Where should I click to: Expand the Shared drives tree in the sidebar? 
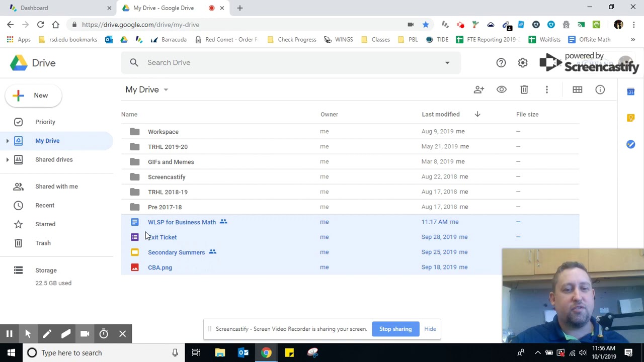point(8,160)
